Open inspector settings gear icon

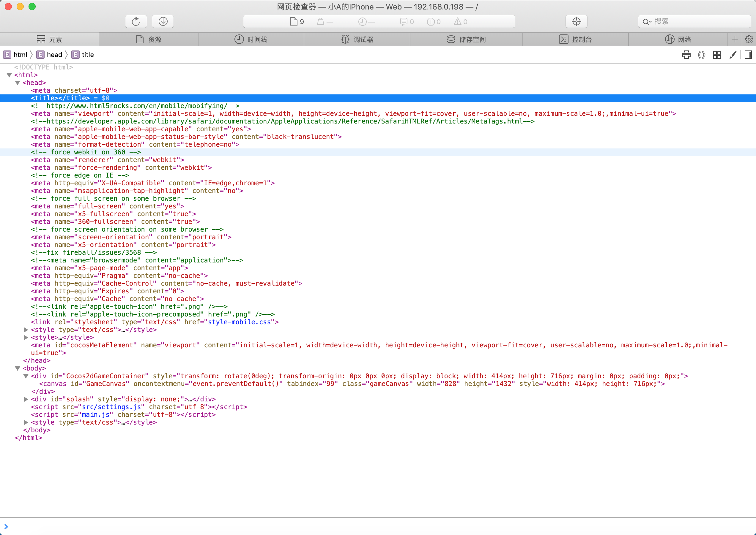click(749, 39)
